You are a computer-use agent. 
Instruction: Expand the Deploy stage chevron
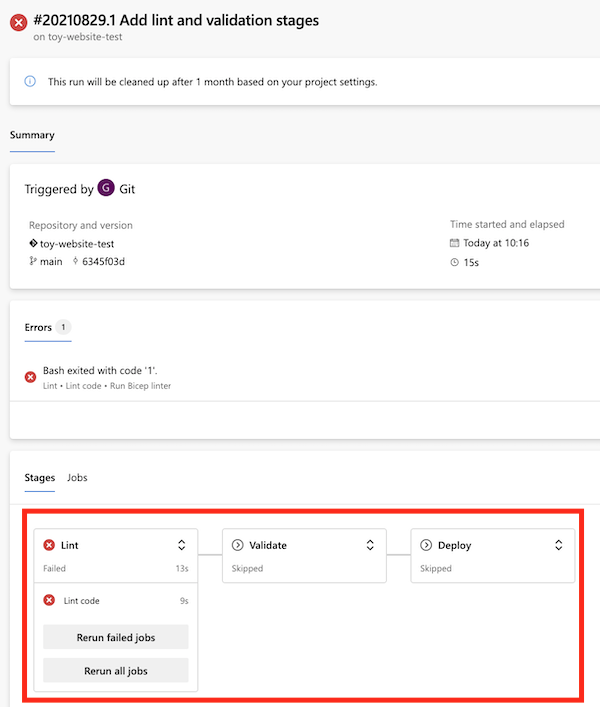pos(559,545)
